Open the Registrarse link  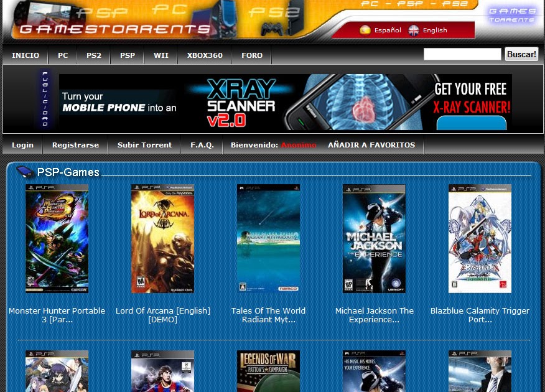click(75, 145)
